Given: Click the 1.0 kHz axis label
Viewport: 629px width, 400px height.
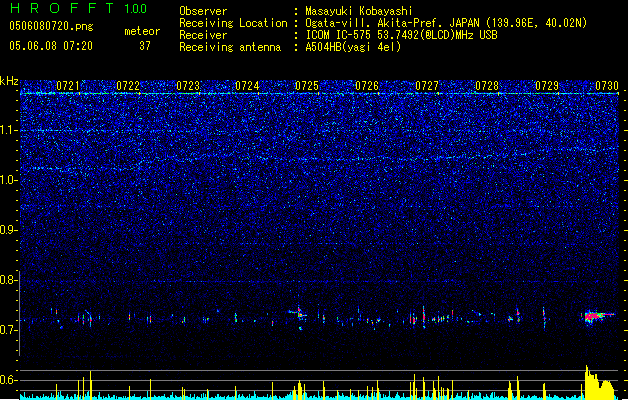Looking at the screenshot, I should click(x=8, y=180).
